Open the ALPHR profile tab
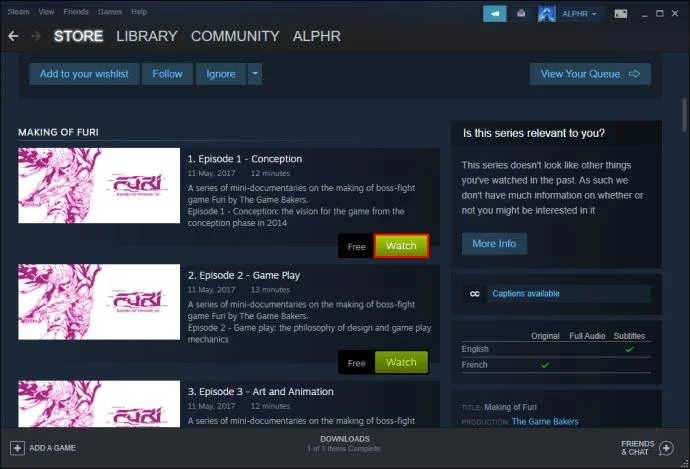This screenshot has width=690, height=469. [x=317, y=36]
